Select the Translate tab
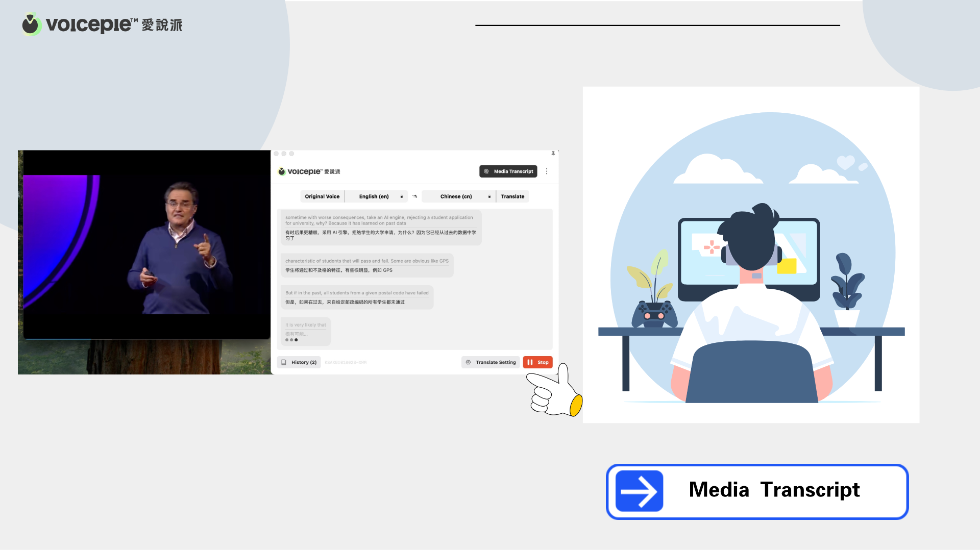This screenshot has width=980, height=551. point(512,196)
